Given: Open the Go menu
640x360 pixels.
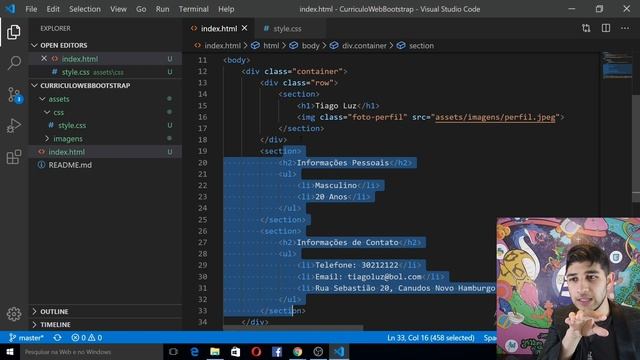Looking at the screenshot, I should [x=141, y=9].
